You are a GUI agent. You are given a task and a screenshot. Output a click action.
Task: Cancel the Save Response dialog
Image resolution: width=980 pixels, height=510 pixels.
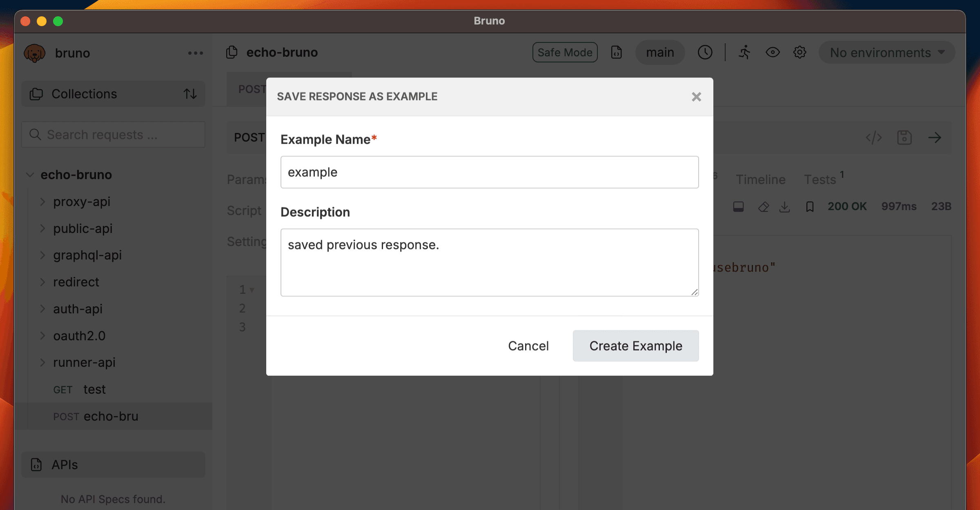pyautogui.click(x=528, y=346)
